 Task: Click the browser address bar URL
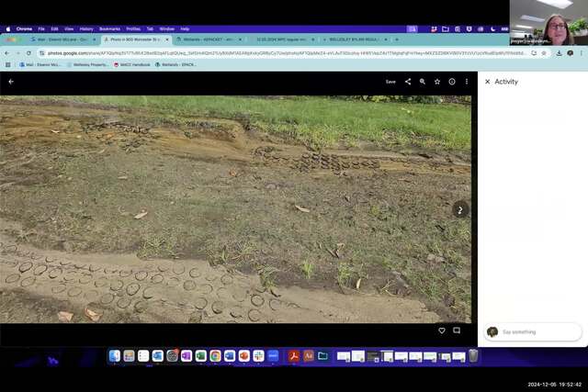coord(276,52)
